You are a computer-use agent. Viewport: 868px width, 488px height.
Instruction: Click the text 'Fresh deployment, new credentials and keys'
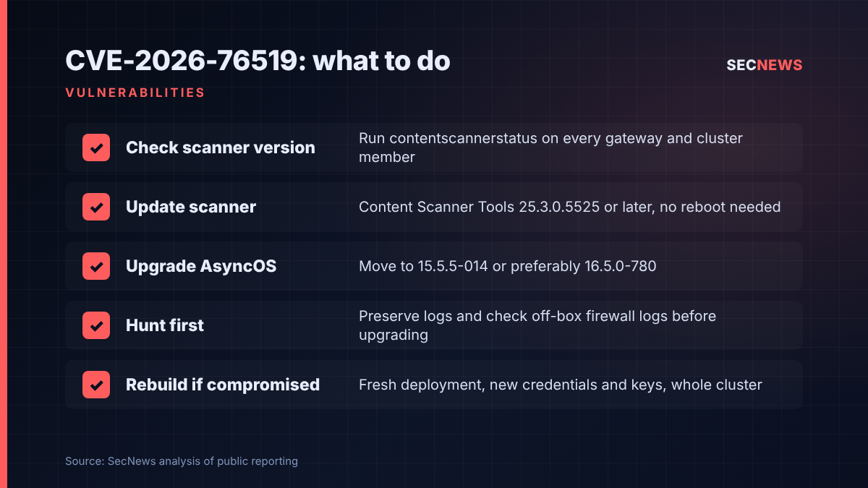pyautogui.click(x=511, y=385)
